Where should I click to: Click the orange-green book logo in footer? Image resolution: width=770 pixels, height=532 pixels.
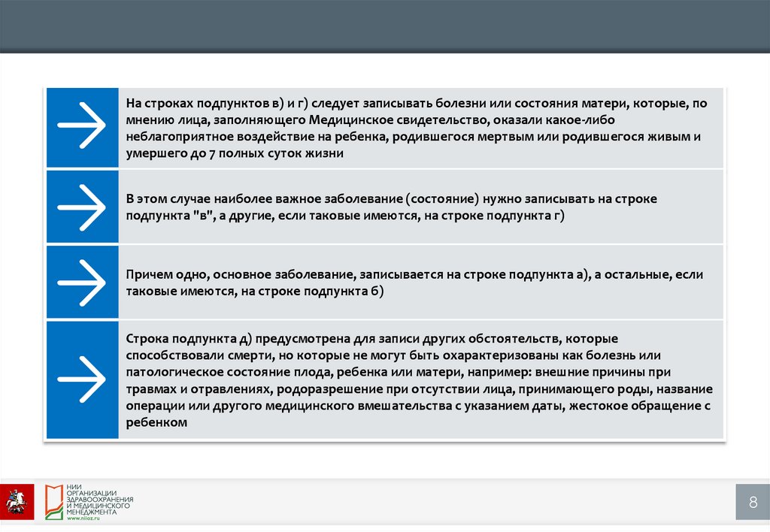(53, 500)
